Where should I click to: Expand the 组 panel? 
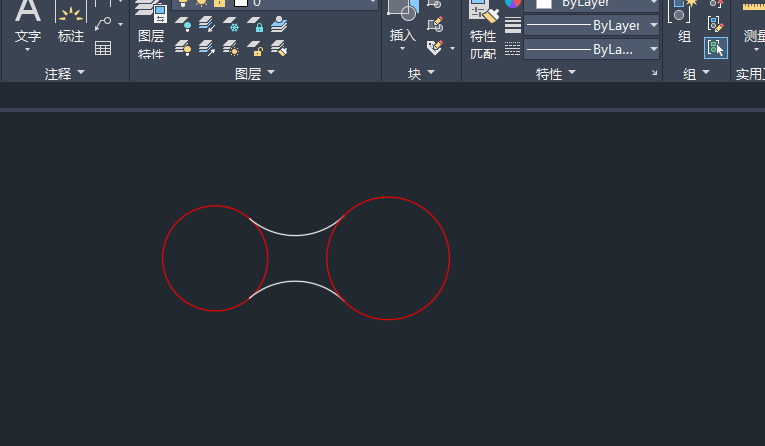tap(696, 74)
